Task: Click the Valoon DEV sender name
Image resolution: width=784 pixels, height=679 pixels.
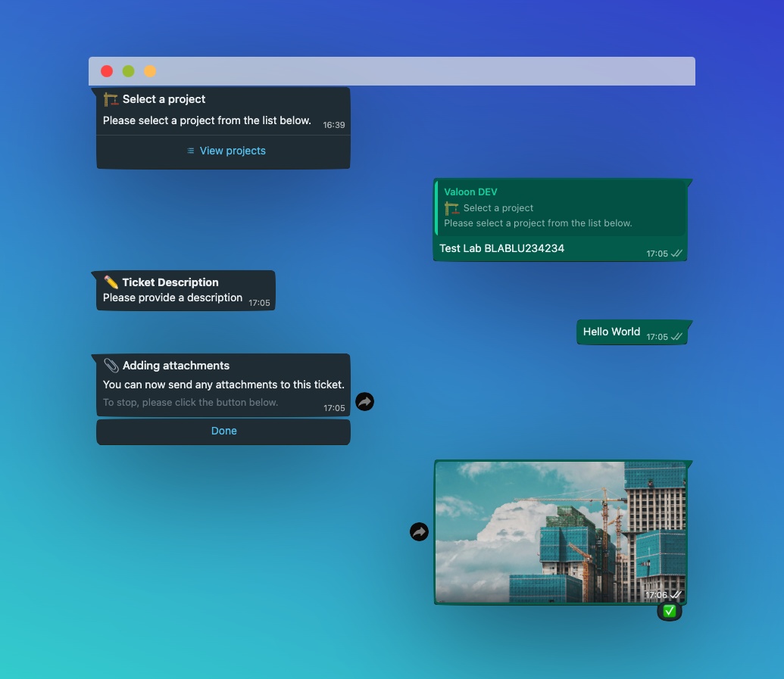Action: coord(470,192)
